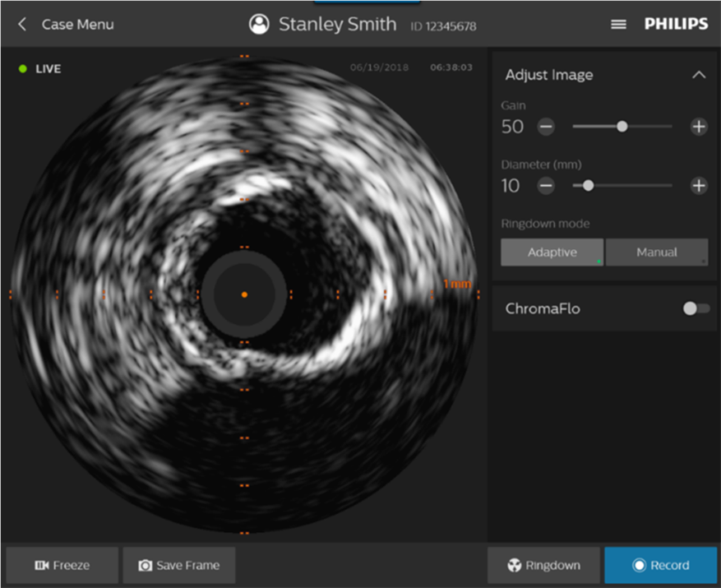Select Manual ringdown mode
This screenshot has width=721, height=588.
[x=657, y=252]
